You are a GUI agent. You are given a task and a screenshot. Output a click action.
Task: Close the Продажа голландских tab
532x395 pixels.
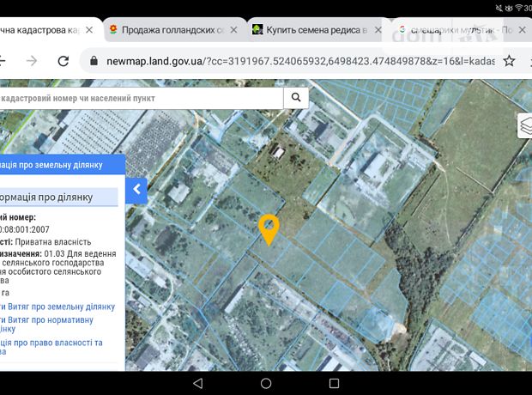click(233, 30)
